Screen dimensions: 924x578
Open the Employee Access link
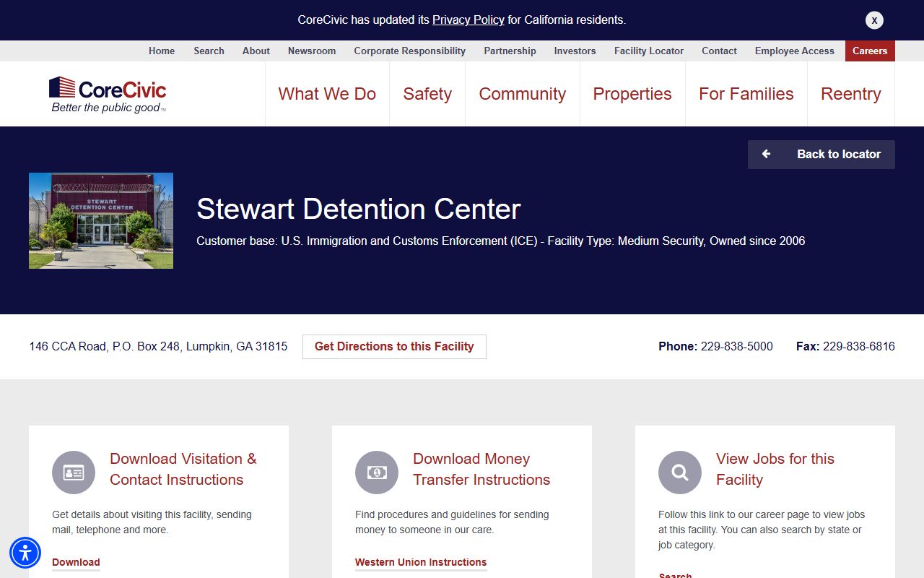pyautogui.click(x=795, y=51)
